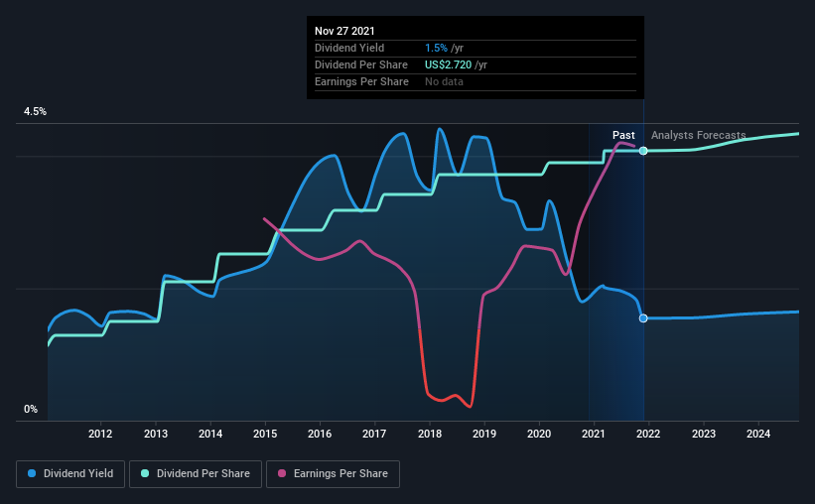Select the 2024 label on the x-axis
The height and width of the screenshot is (504, 815).
pos(758,434)
